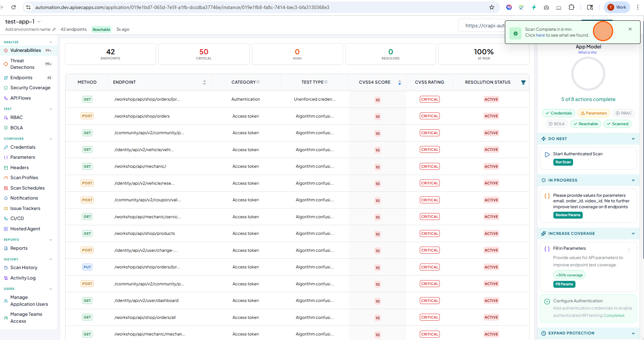
Task: Click the Manage Teams Access icon
Action: point(6,318)
